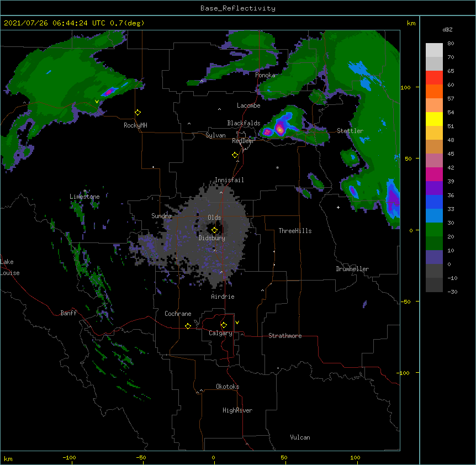Click the Base_Reflectivity title
Image resolution: width=476 pixels, height=465 pixels.
tap(238, 8)
